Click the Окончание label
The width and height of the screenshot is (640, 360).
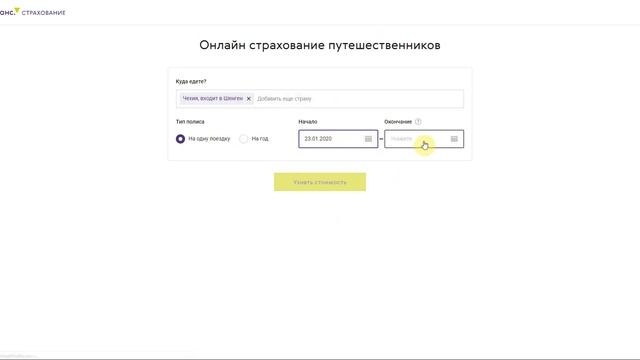click(x=398, y=122)
